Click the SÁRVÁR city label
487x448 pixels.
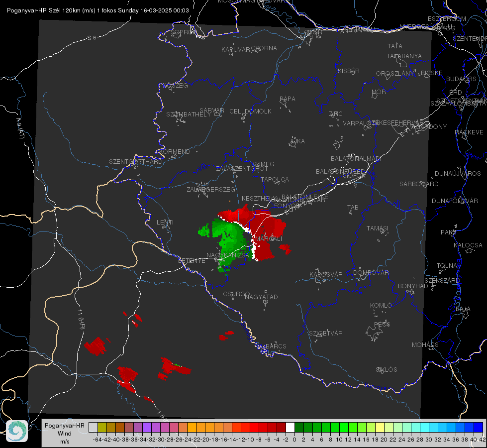(x=212, y=111)
